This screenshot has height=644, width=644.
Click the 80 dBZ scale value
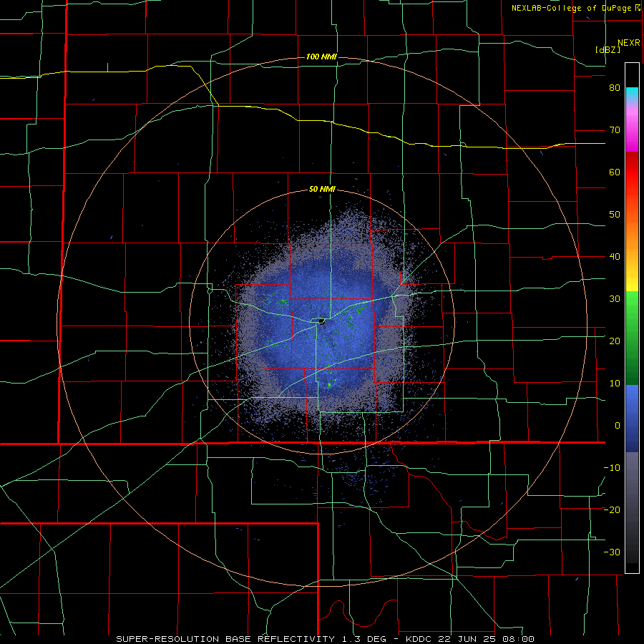tap(615, 88)
